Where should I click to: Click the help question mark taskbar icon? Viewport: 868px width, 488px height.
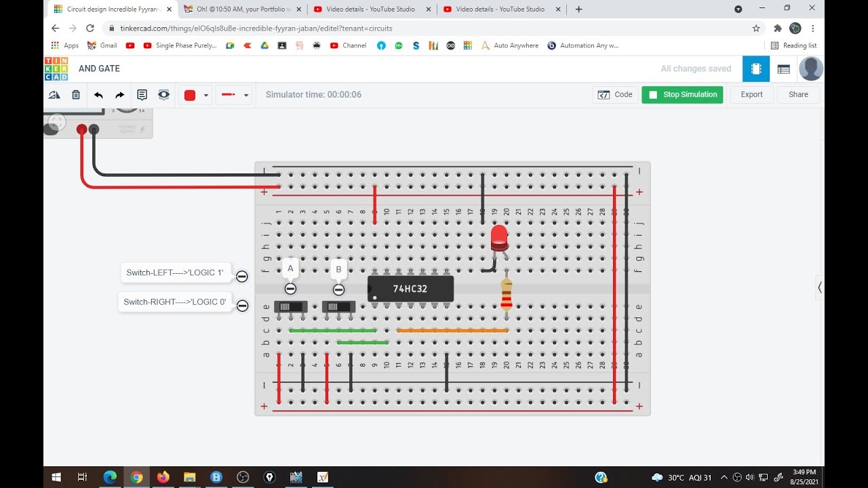click(x=601, y=477)
